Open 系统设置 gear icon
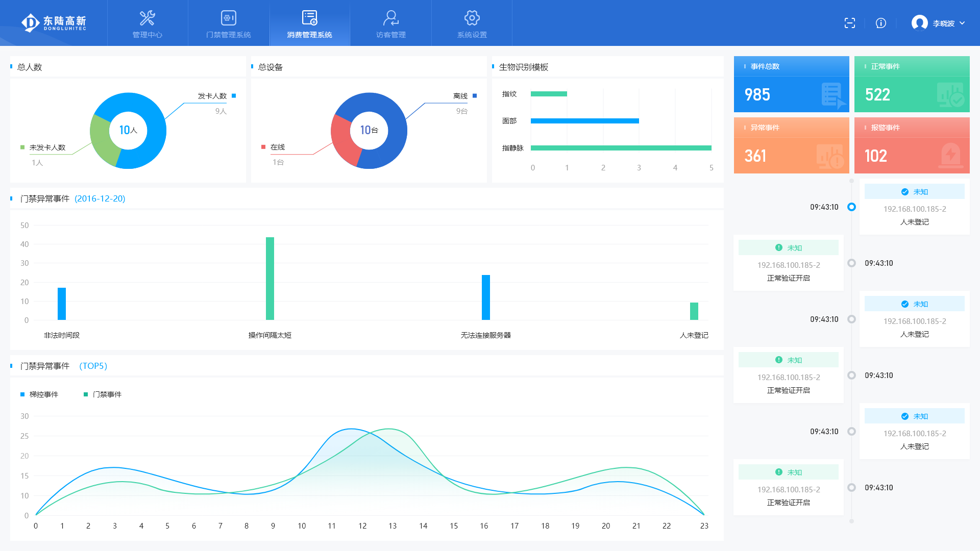Screen dimensions: 980x551 point(472,18)
